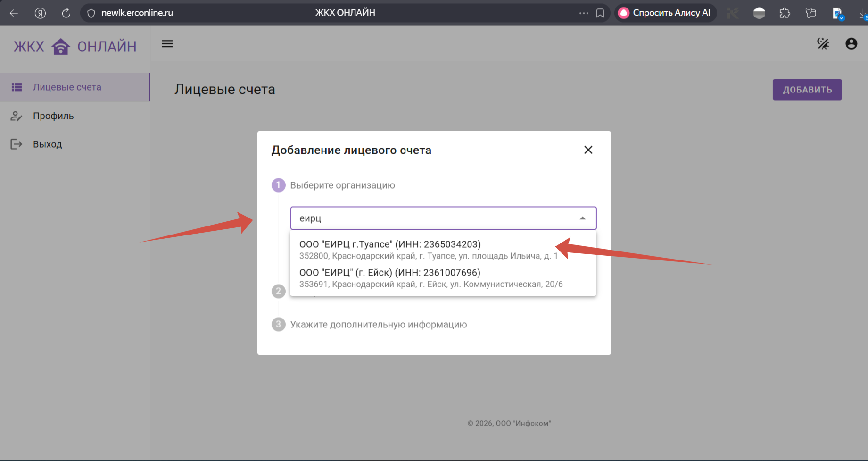
Task: Click the browser back arrow
Action: pos(14,13)
